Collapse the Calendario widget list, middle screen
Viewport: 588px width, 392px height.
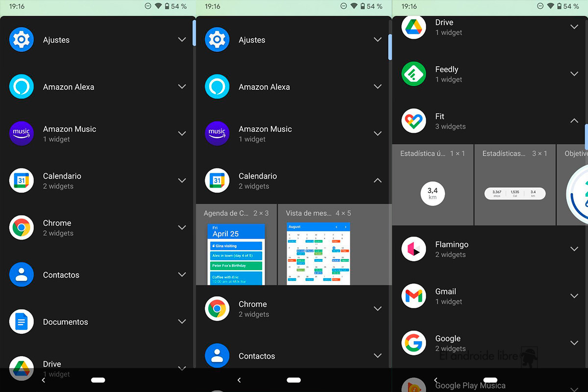click(377, 181)
